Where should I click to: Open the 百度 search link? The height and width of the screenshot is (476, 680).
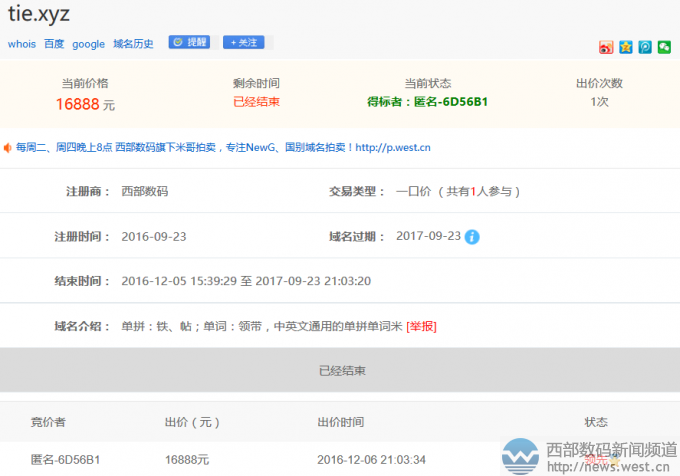coord(54,44)
